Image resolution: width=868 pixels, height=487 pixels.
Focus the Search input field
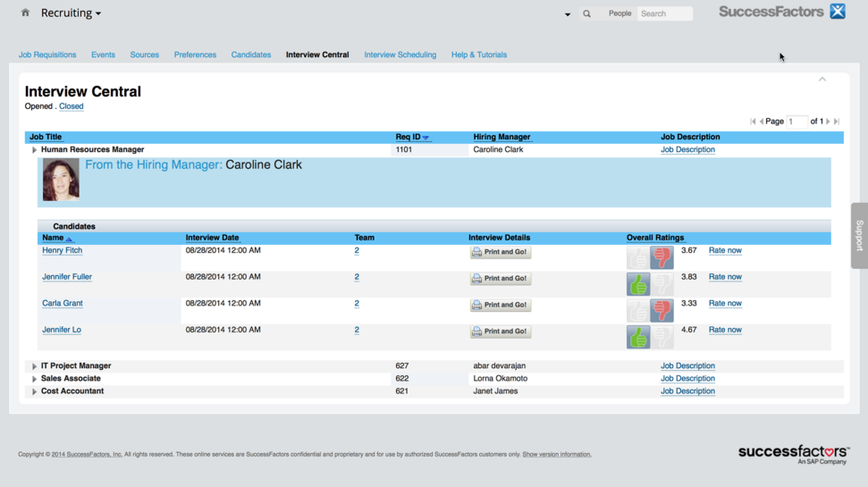665,13
